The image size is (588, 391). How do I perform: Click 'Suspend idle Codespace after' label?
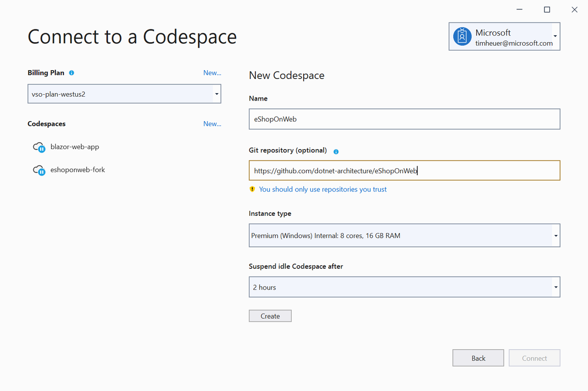[296, 266]
